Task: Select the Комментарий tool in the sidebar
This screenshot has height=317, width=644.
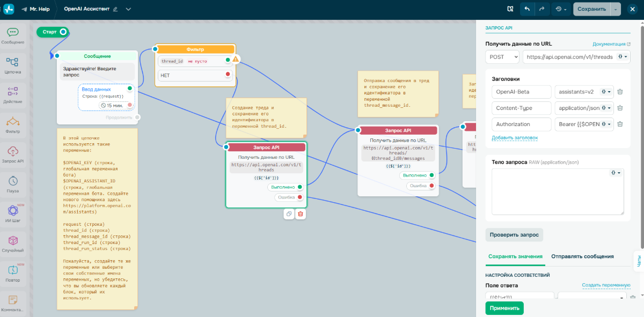Action: (13, 304)
